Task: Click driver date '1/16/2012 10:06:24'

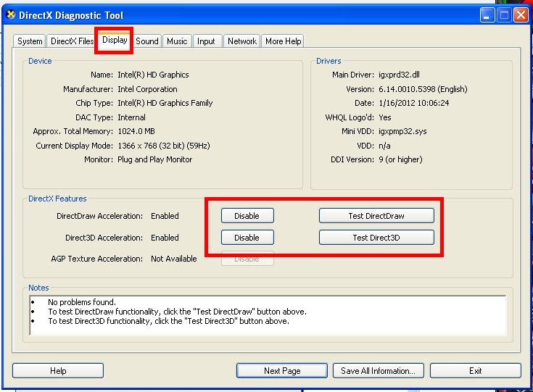Action: 413,103
